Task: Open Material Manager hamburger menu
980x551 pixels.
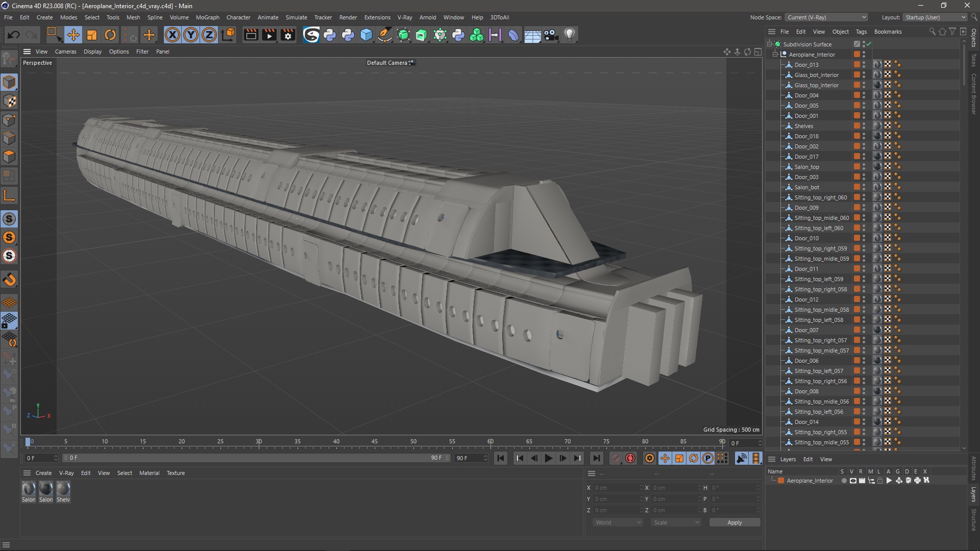Action: click(27, 473)
